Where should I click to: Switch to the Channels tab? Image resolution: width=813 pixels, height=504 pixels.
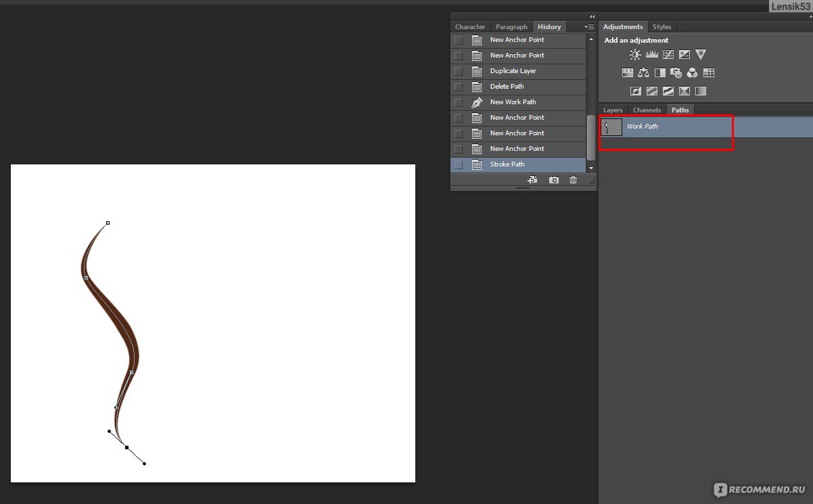pyautogui.click(x=647, y=110)
